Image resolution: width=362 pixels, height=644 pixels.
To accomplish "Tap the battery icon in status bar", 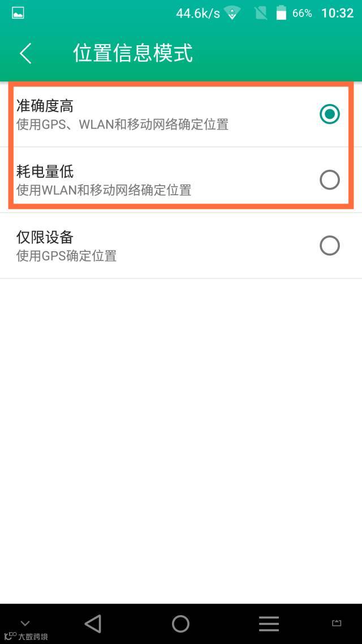I will coord(281,13).
